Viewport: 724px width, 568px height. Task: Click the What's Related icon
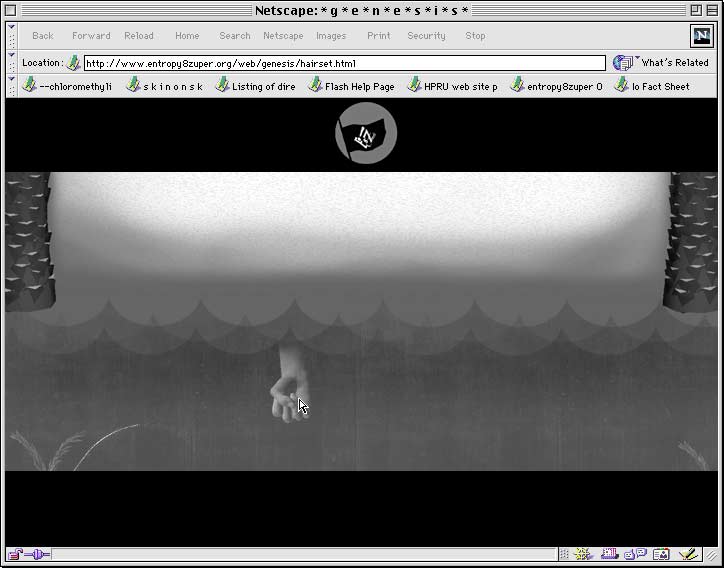(x=623, y=63)
